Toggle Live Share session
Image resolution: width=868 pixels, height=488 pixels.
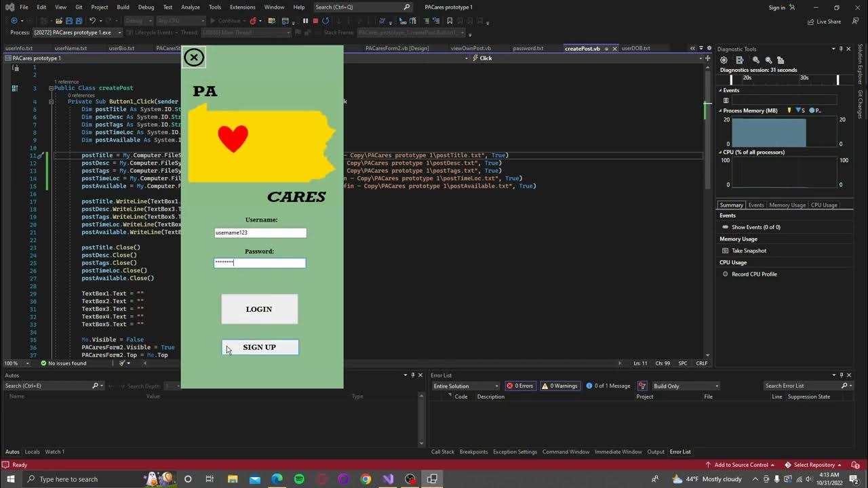pyautogui.click(x=824, y=22)
